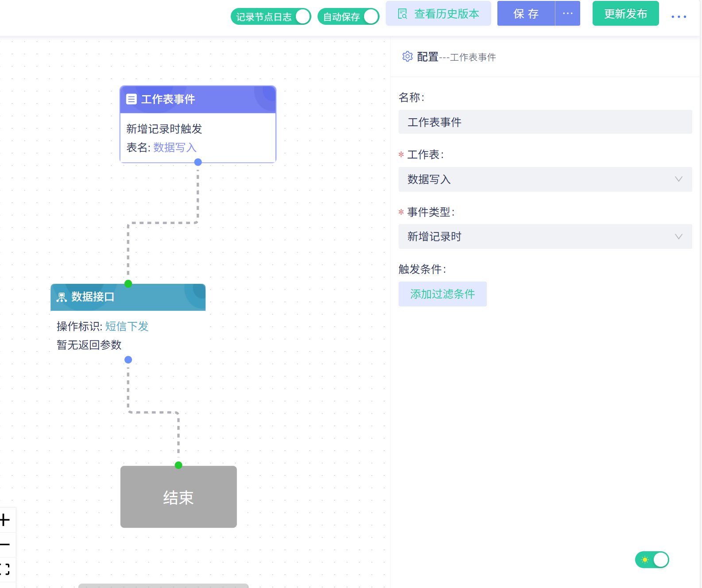Click the green input port of 数据接口
702x588 pixels.
(x=128, y=284)
